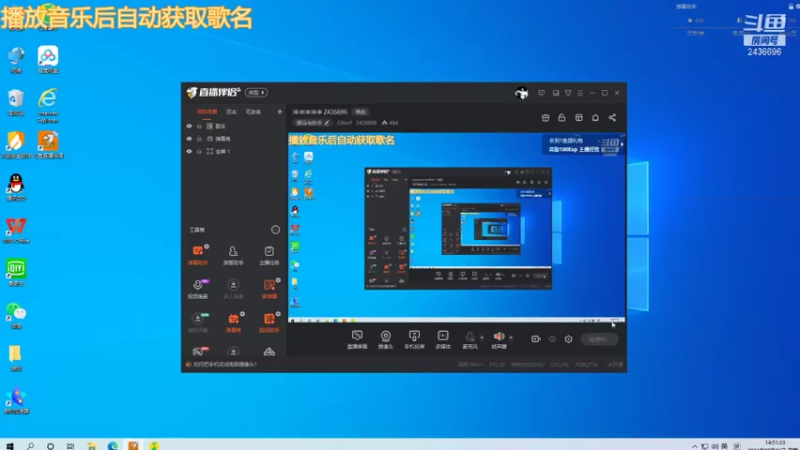Add a 摄像头 camera source
800x450 pixels.
click(x=386, y=339)
